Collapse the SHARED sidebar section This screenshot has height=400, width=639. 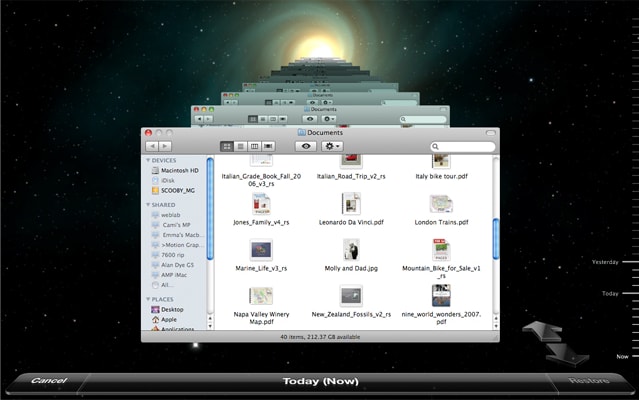tap(148, 204)
